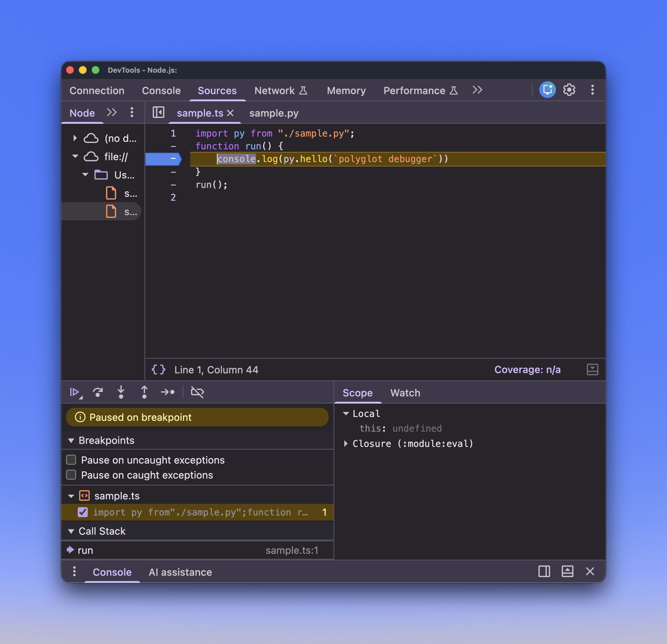The image size is (667, 644).
Task: Toggle drawer side dock icon
Action: click(x=544, y=572)
